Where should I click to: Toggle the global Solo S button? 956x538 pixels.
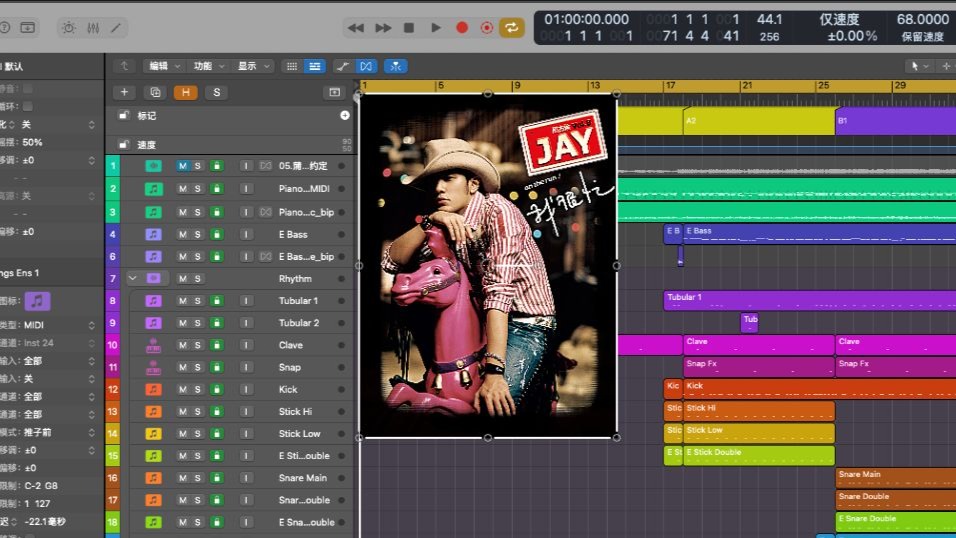(216, 92)
